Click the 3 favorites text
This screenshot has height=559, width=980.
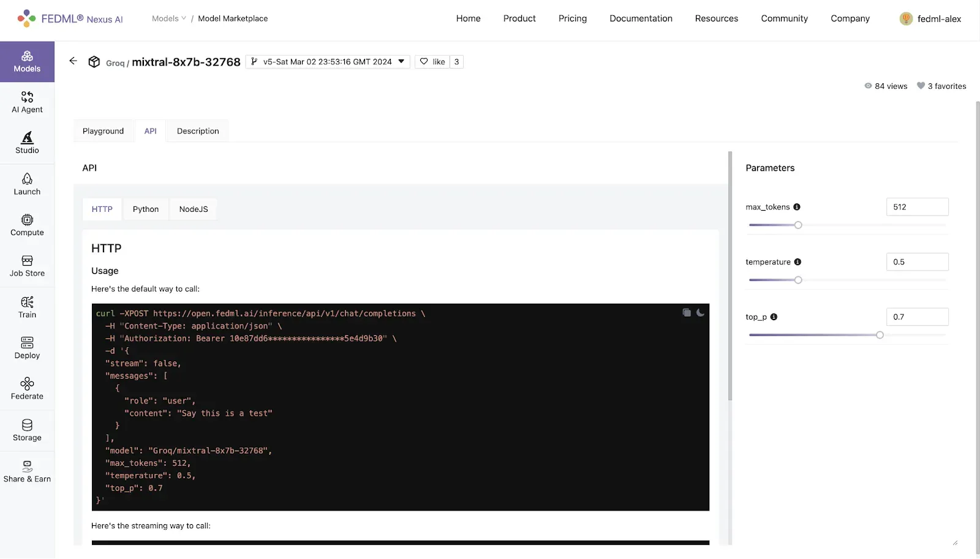click(x=947, y=86)
